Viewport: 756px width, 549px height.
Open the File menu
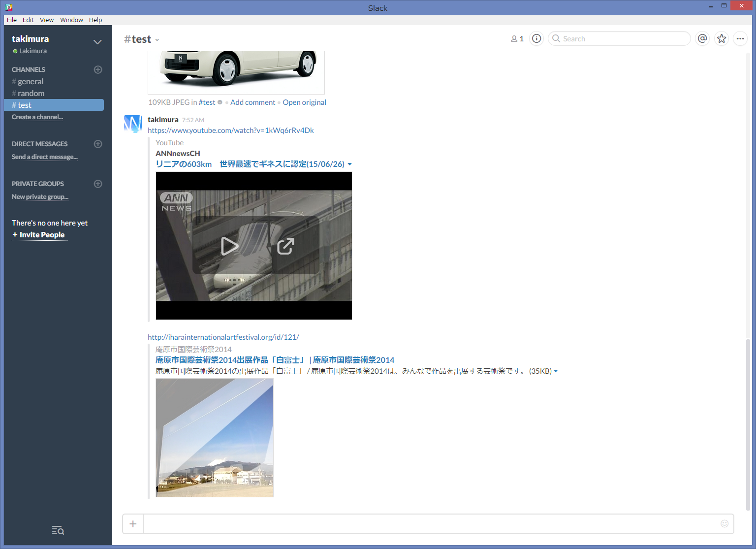click(12, 20)
